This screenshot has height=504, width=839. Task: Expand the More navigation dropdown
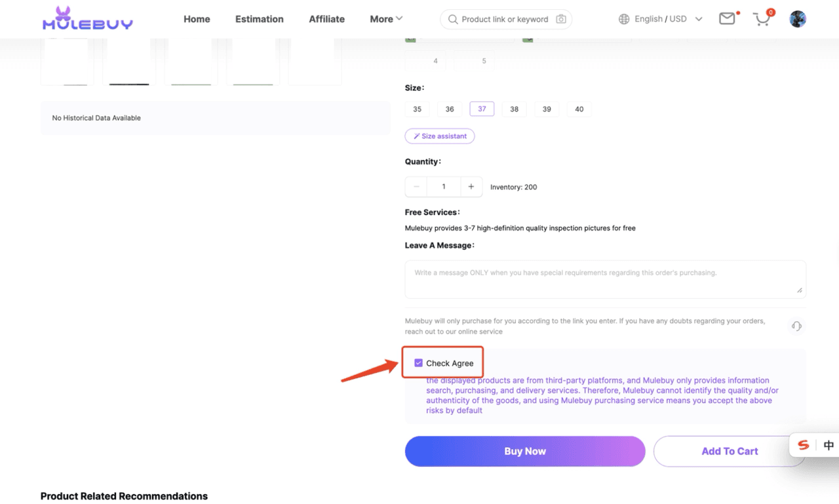(x=386, y=19)
